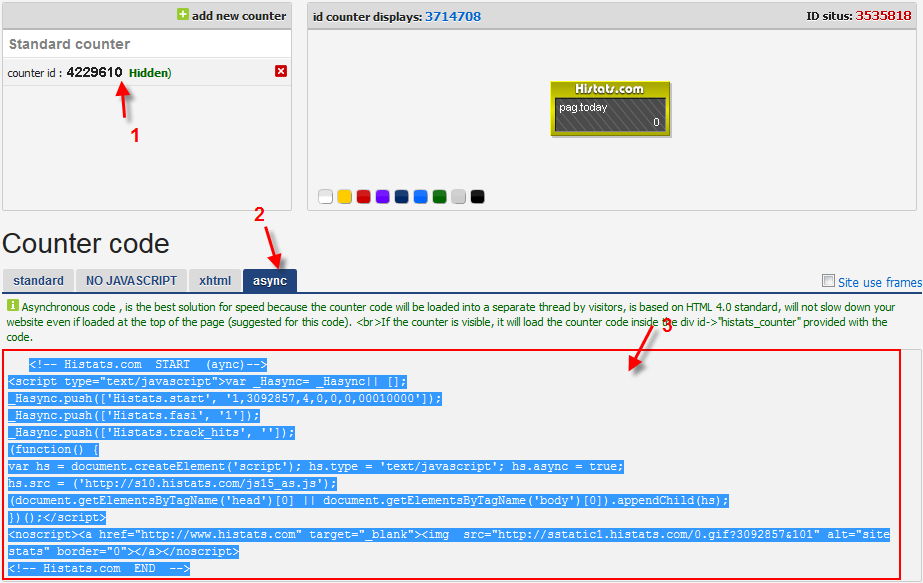Choose the black color swatch

[477, 197]
